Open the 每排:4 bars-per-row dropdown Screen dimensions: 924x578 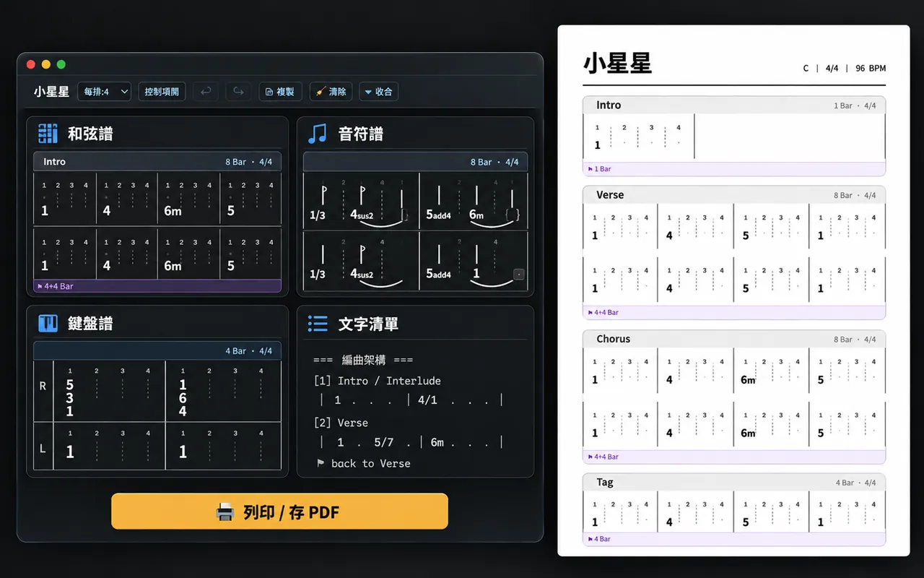[104, 92]
